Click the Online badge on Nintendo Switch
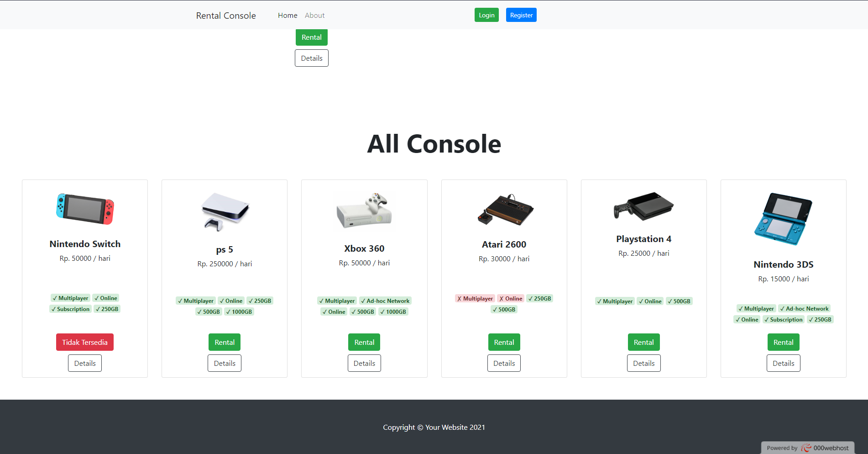 (x=106, y=298)
